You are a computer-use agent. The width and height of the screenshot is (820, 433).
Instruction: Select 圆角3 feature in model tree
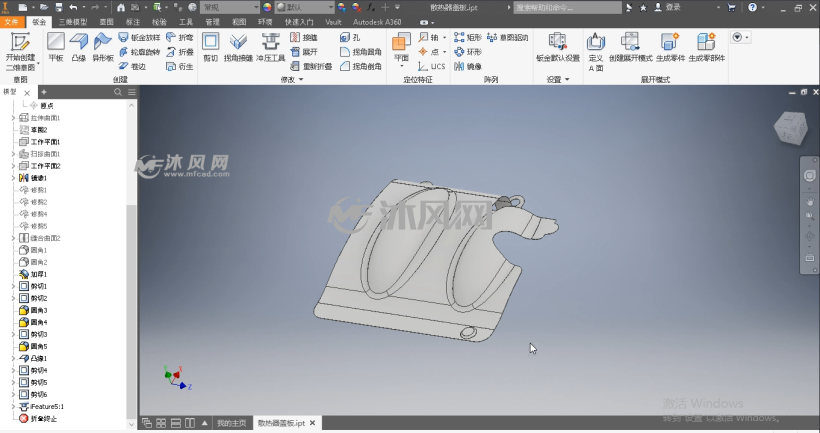click(x=33, y=310)
